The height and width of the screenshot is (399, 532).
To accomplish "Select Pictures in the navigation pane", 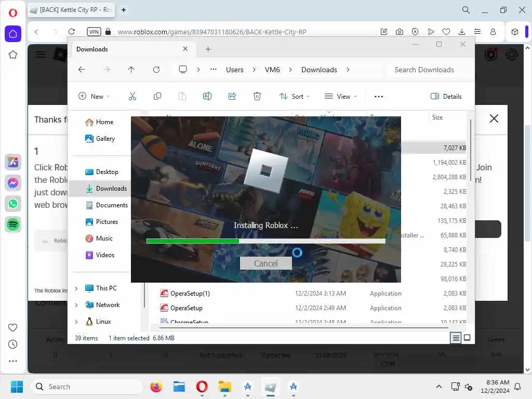I will pos(102,221).
